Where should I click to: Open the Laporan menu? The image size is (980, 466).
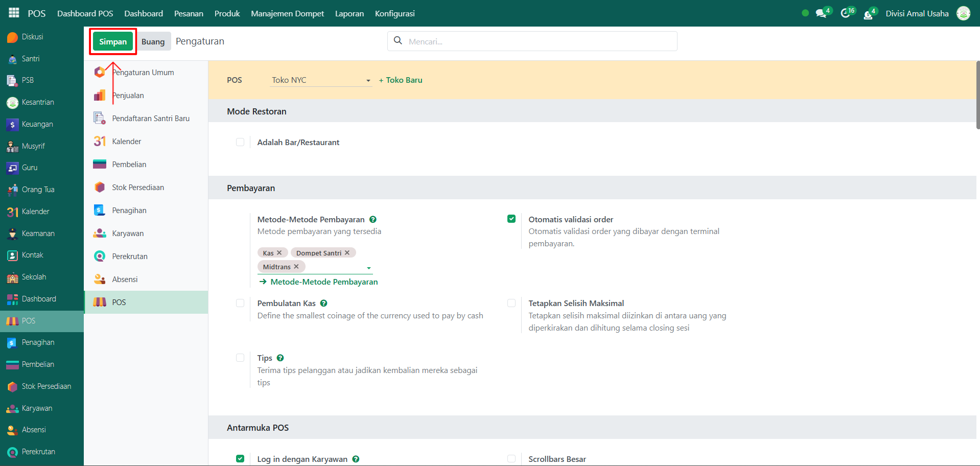tap(349, 13)
